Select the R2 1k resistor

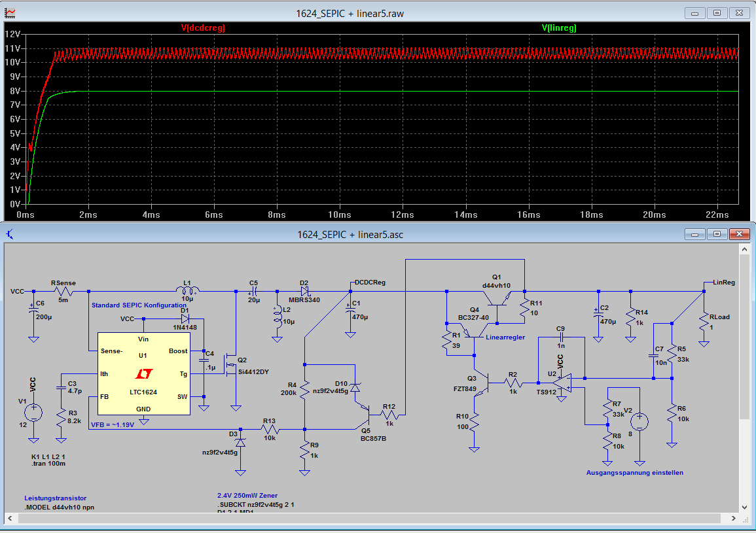coord(513,383)
